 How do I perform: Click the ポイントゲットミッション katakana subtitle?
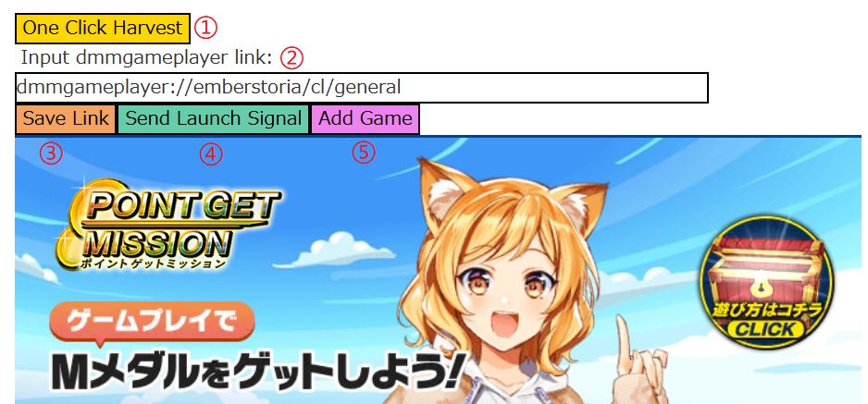[154, 263]
